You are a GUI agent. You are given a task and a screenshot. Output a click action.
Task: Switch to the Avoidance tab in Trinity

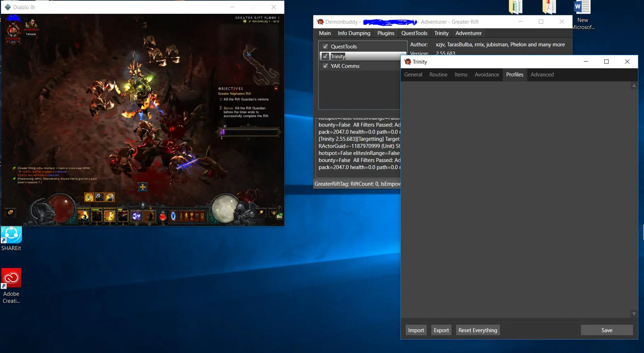(x=486, y=74)
